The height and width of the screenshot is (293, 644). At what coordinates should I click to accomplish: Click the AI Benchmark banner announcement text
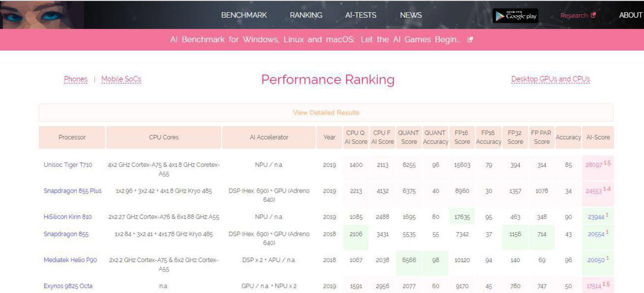tap(316, 40)
